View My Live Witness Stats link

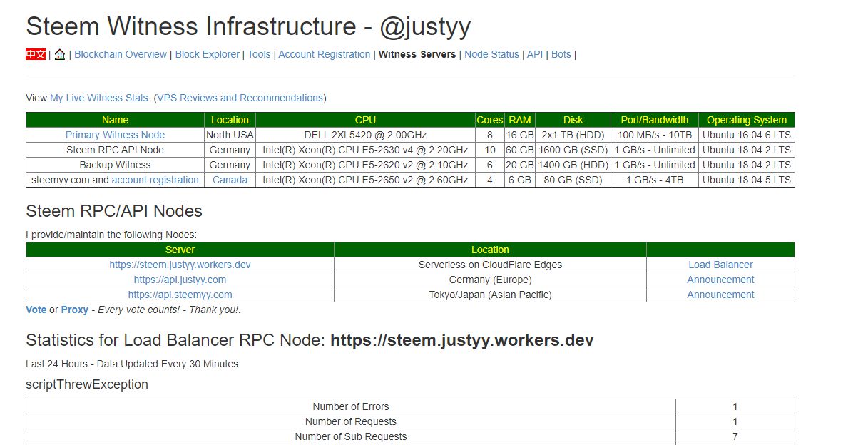(99, 98)
